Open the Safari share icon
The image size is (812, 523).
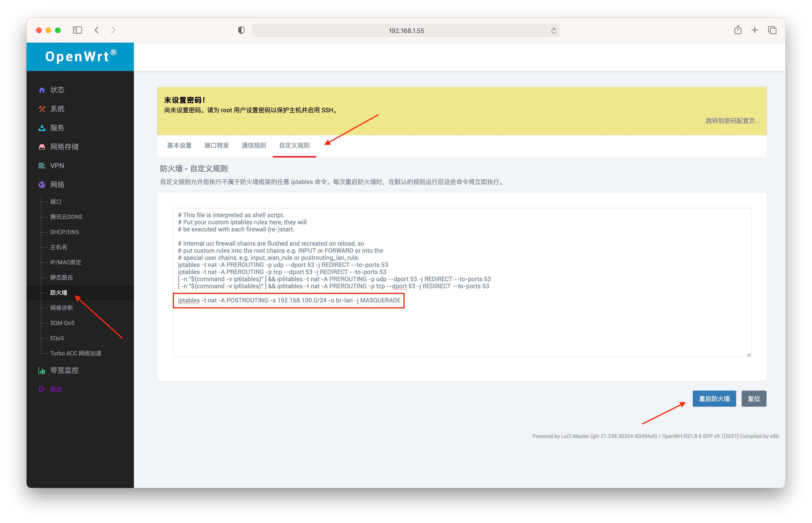pos(737,30)
